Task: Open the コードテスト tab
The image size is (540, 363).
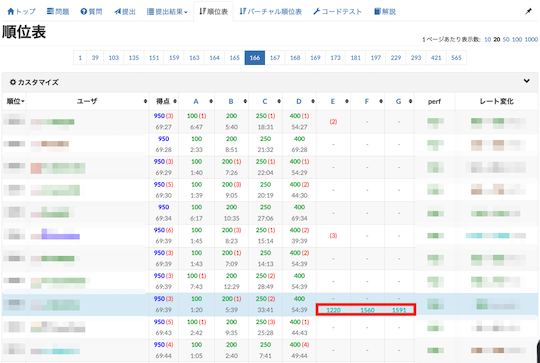Action: click(x=338, y=12)
